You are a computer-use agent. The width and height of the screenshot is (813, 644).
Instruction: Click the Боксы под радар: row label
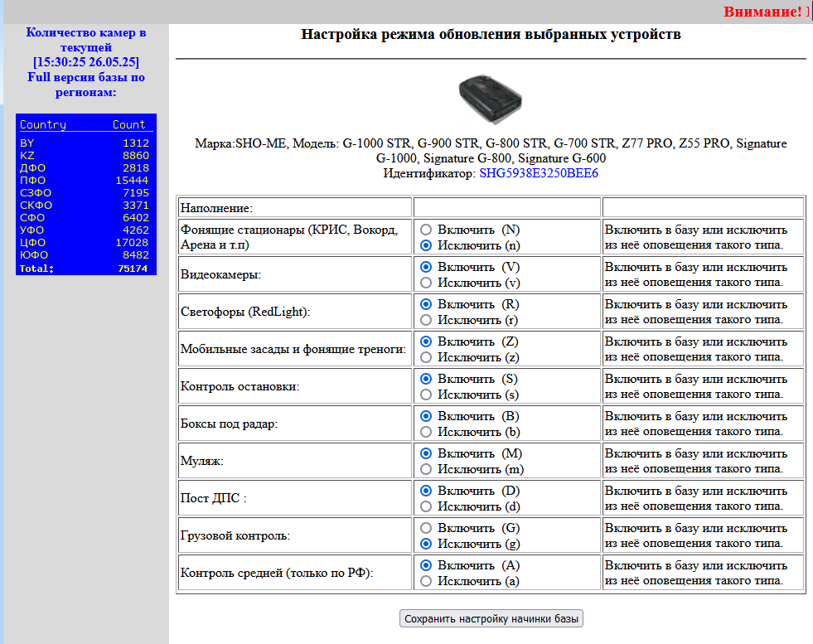pyautogui.click(x=230, y=424)
